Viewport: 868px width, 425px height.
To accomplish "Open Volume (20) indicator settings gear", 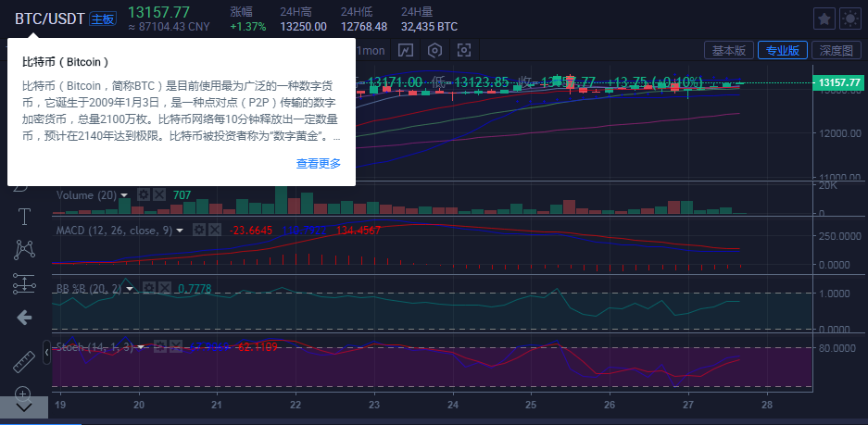I will pyautogui.click(x=144, y=194).
